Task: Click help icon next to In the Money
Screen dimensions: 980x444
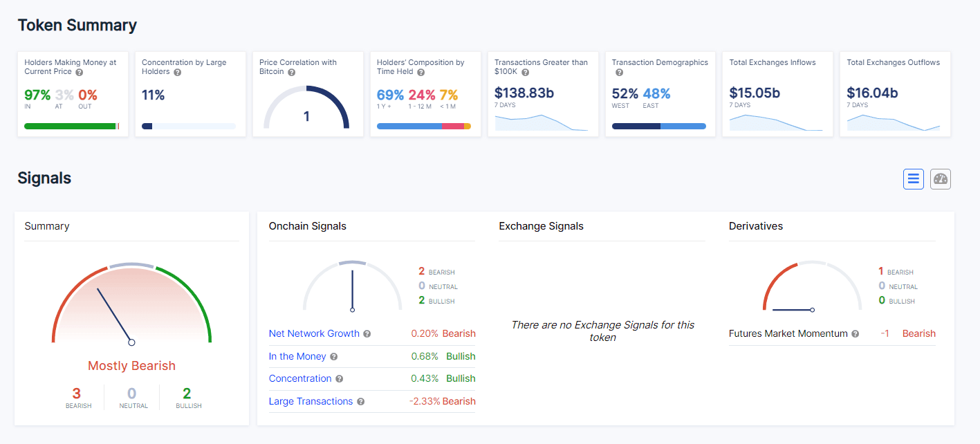Action: coord(334,357)
